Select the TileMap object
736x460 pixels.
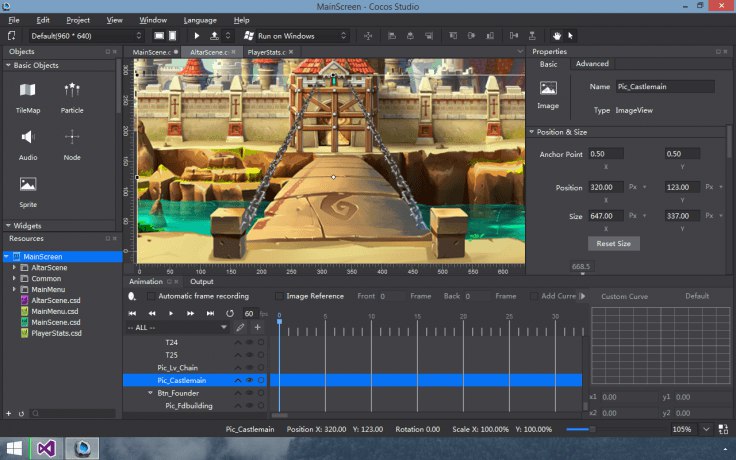pyautogui.click(x=28, y=98)
